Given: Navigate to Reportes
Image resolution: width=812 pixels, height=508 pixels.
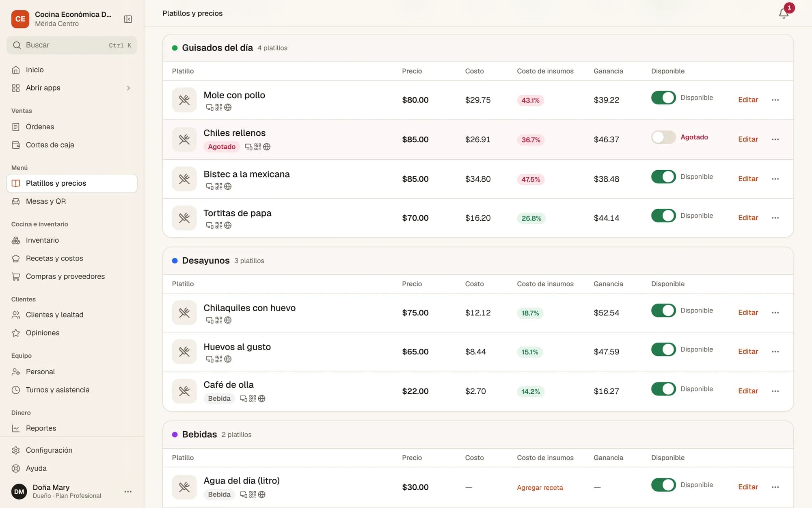Looking at the screenshot, I should [72, 428].
